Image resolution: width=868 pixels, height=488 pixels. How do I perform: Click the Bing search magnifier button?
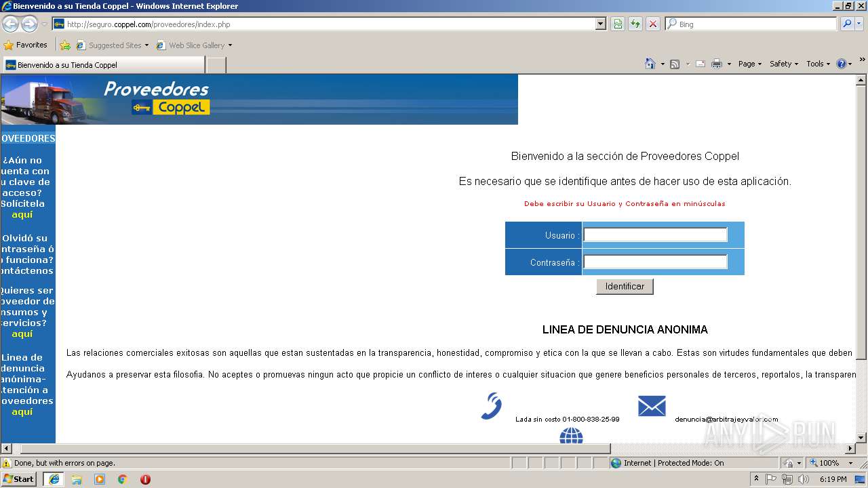coord(847,24)
